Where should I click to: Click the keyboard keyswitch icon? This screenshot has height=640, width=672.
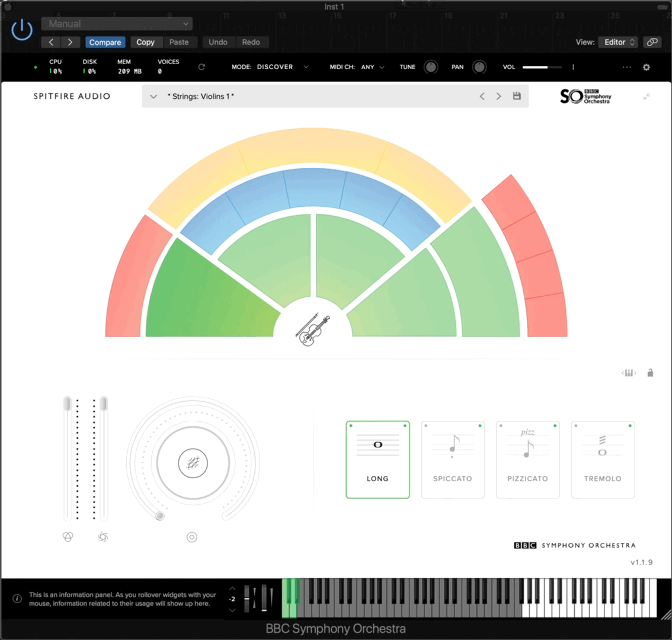pos(629,373)
